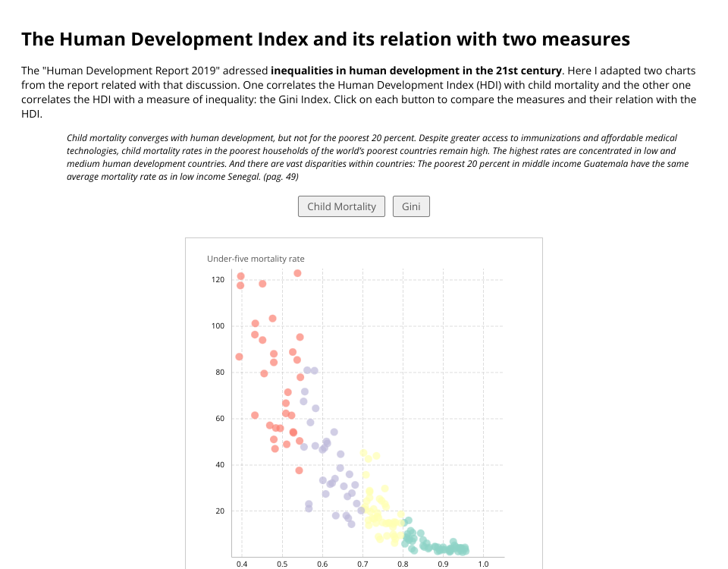This screenshot has width=728, height=569.
Task: Click the 'Under-five mortality rate' axis label
Action: [256, 259]
